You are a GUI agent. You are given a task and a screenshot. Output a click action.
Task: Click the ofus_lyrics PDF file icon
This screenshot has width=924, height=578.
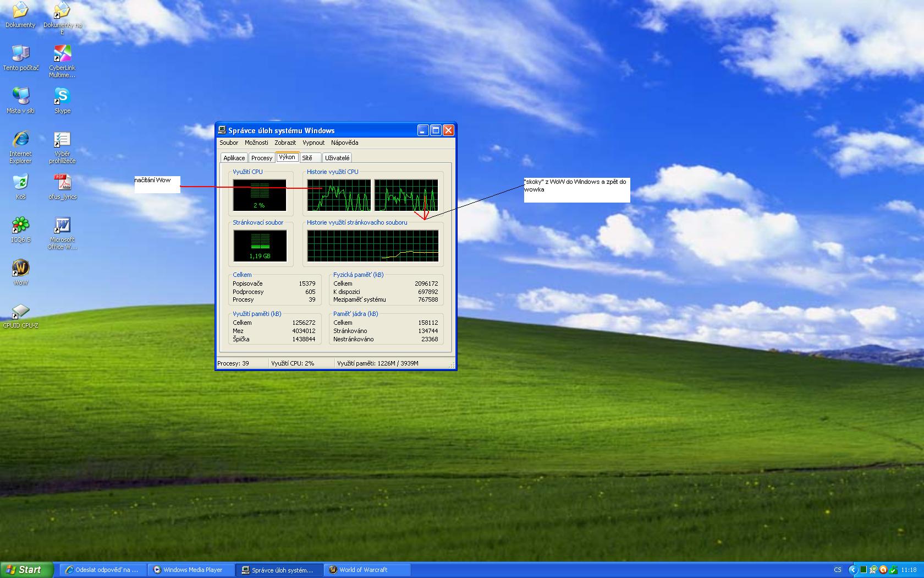point(62,183)
